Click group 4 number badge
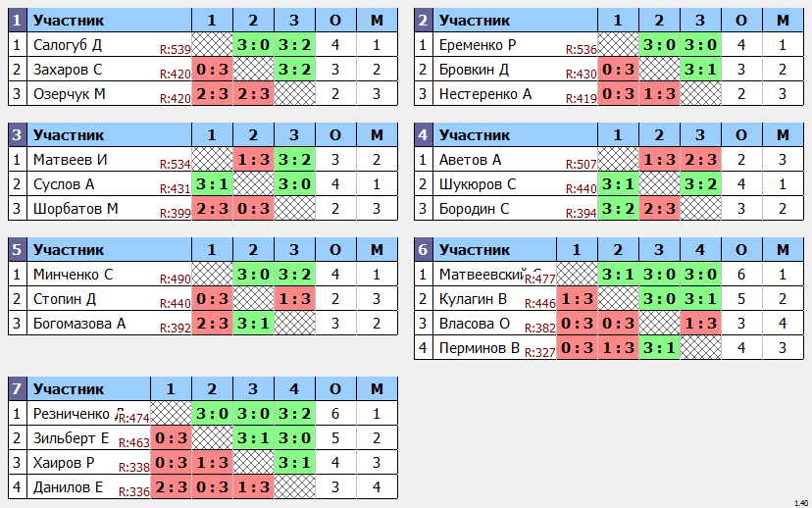The height and width of the screenshot is (508, 812). tap(423, 135)
